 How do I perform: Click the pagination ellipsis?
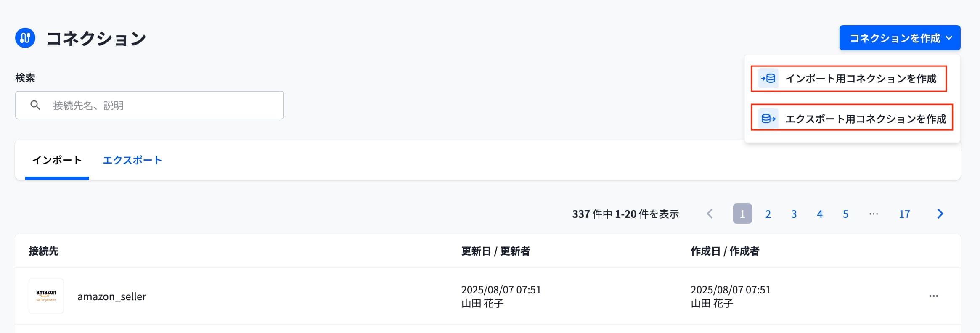click(x=874, y=214)
